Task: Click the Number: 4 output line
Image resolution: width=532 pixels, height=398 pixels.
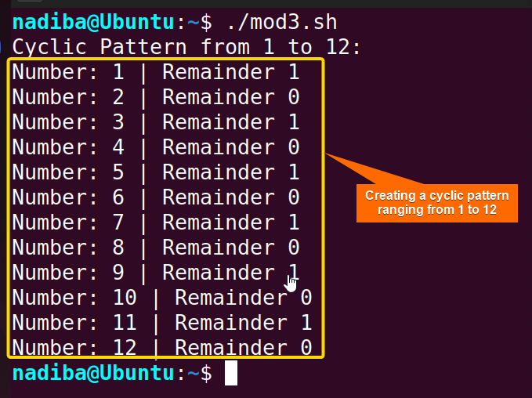Action: tap(156, 147)
